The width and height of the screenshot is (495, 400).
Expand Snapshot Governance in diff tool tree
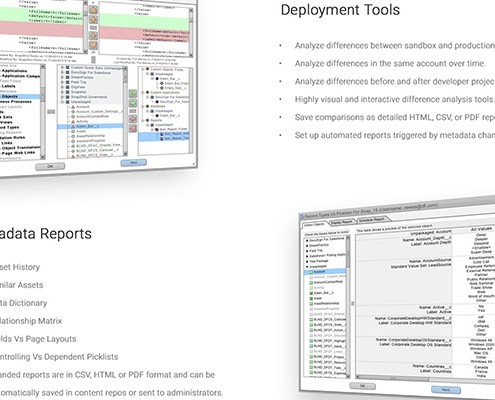[62, 97]
